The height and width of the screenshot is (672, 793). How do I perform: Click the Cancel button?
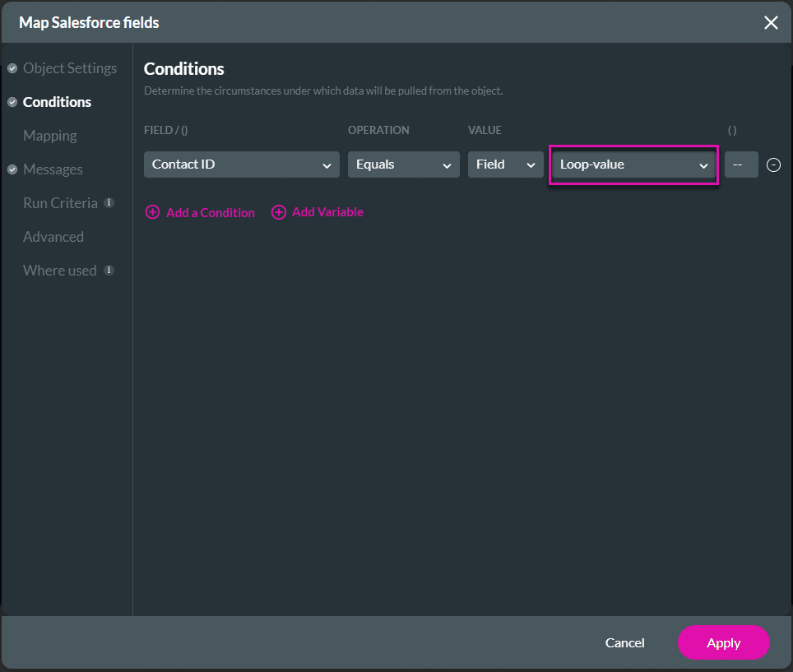pyautogui.click(x=624, y=642)
